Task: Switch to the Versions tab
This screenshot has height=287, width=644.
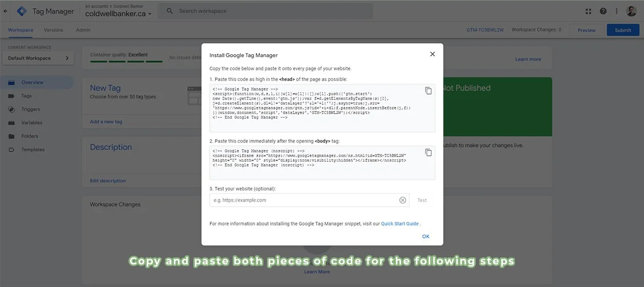Action: coord(54,30)
